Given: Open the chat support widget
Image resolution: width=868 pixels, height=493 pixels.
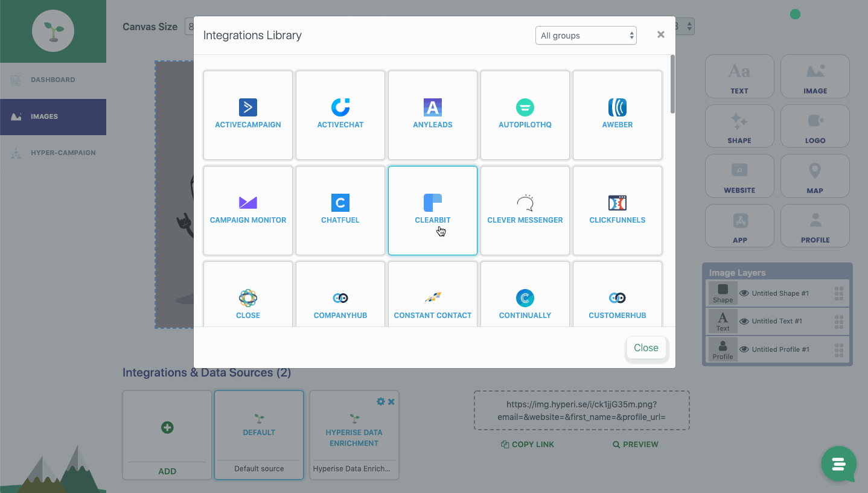Looking at the screenshot, I should coord(838,463).
